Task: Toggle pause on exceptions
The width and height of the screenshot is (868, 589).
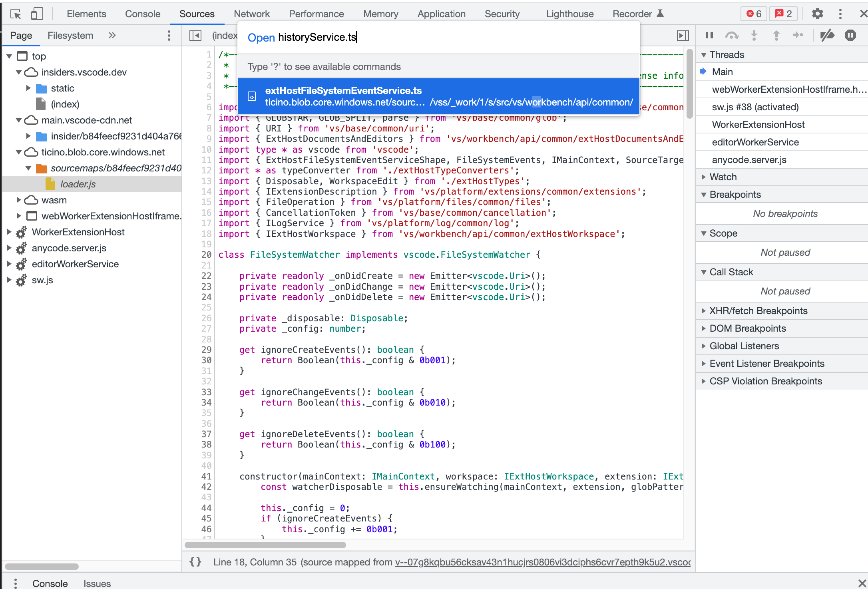Action: 850,35
